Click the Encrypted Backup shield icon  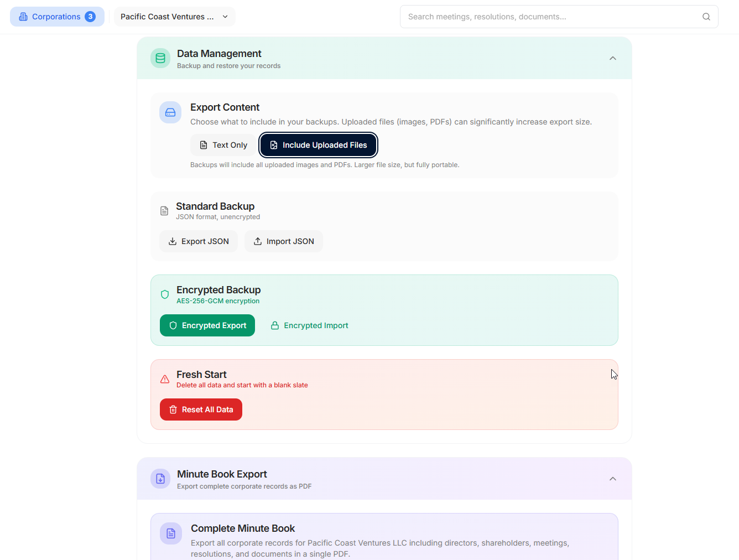165,294
